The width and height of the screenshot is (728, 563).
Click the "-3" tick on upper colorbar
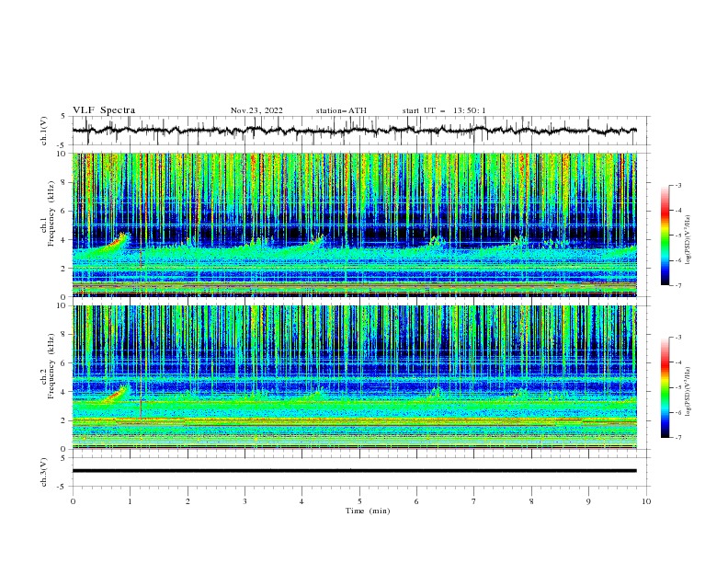[x=678, y=185]
